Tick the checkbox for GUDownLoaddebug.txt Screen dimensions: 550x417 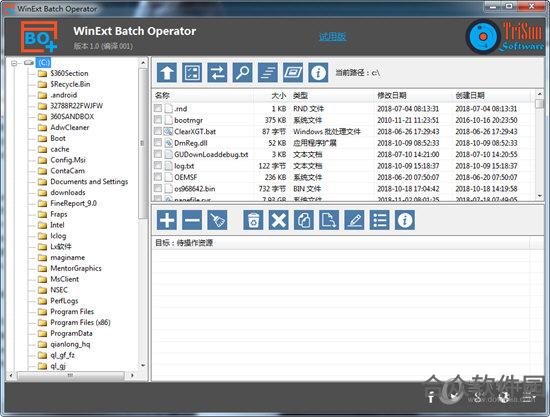pos(158,154)
